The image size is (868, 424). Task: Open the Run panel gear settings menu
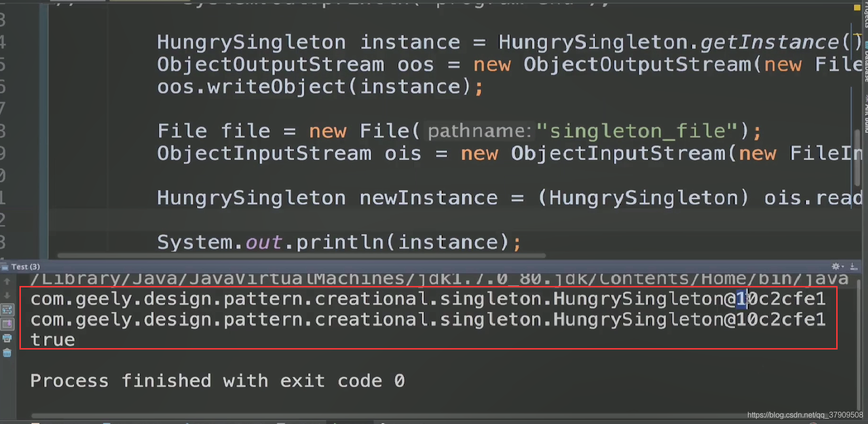click(x=838, y=267)
